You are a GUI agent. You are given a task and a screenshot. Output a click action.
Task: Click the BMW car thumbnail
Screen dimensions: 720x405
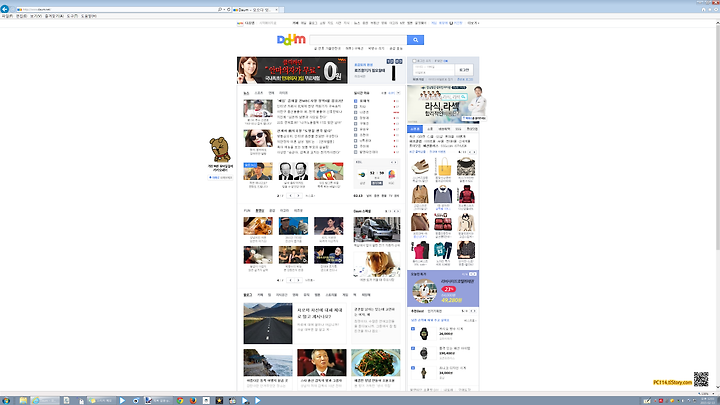[377, 229]
